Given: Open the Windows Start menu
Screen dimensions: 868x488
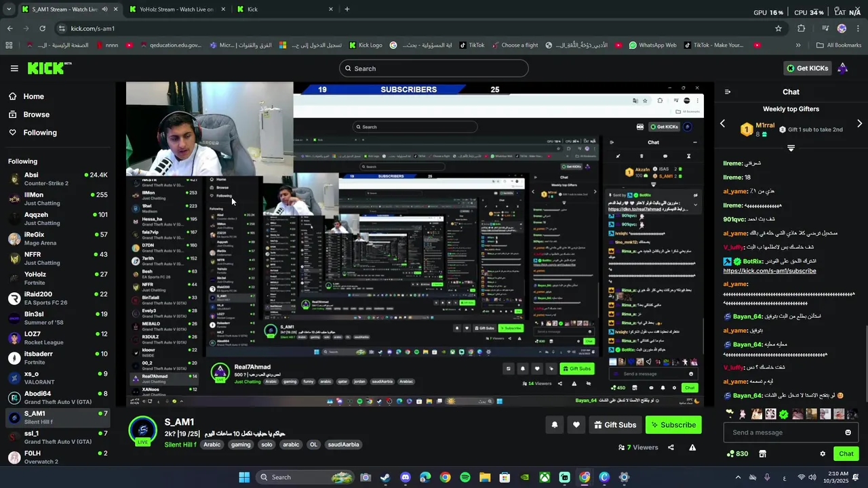Looking at the screenshot, I should [244, 477].
